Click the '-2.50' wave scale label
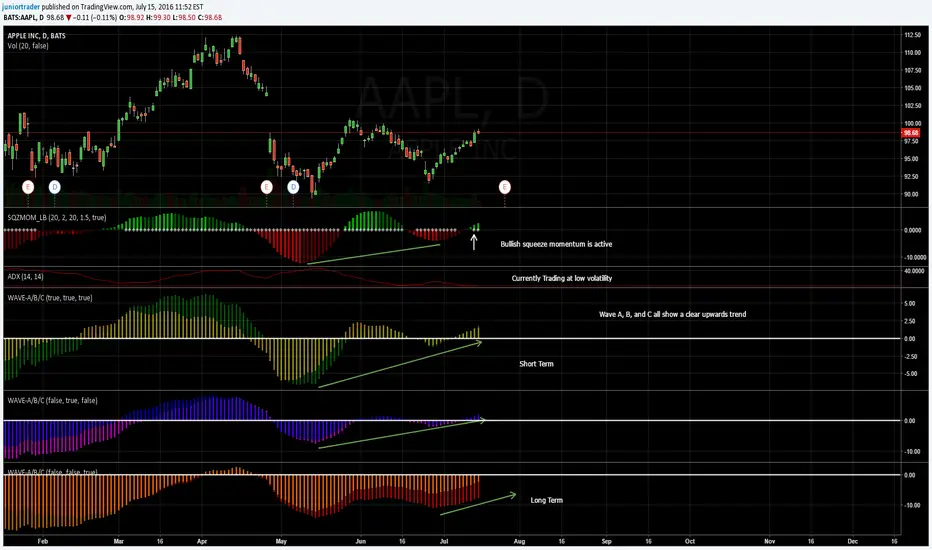This screenshot has height=550, width=932. click(909, 357)
